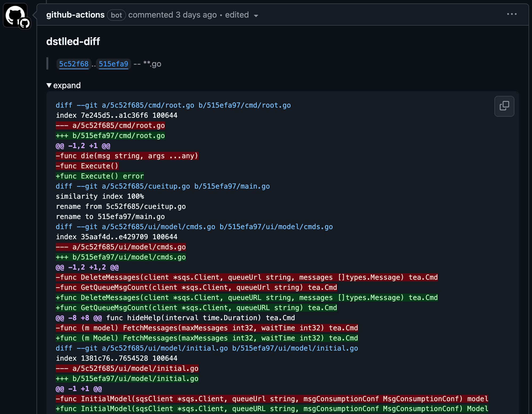
Task: Click the '@@ -8 +8 @@ func hideHelp' hunk line
Action: coord(175,318)
